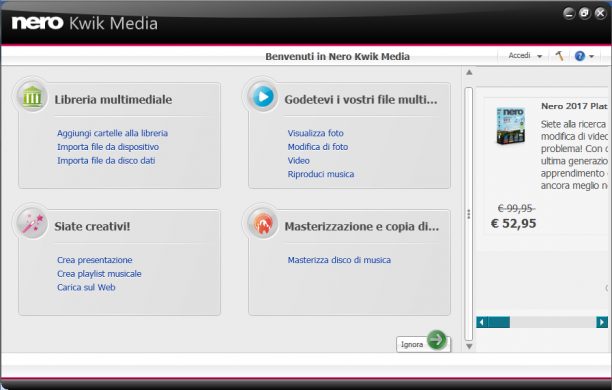Image resolution: width=612 pixels, height=390 pixels.
Task: Open Aggiungi cartelle alla libreria link
Action: click(x=112, y=133)
